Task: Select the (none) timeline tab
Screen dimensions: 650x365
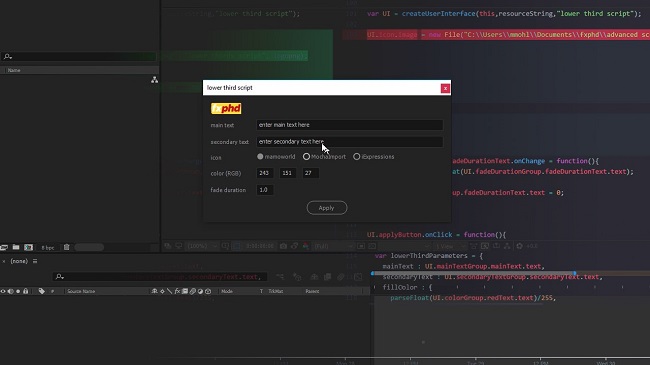Action: pos(19,261)
